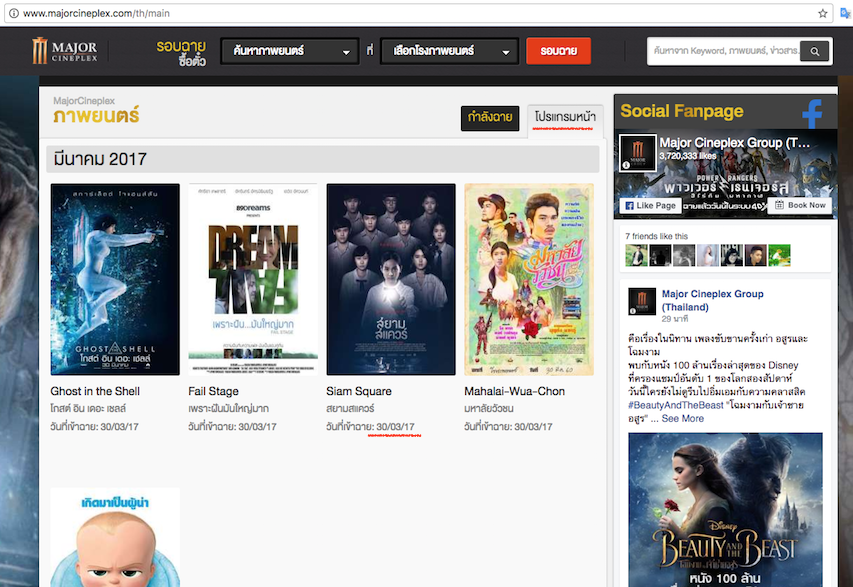The width and height of the screenshot is (853, 587).
Task: Click Thai title เพราะฝันมันใหญ่มาก
Action: point(228,408)
